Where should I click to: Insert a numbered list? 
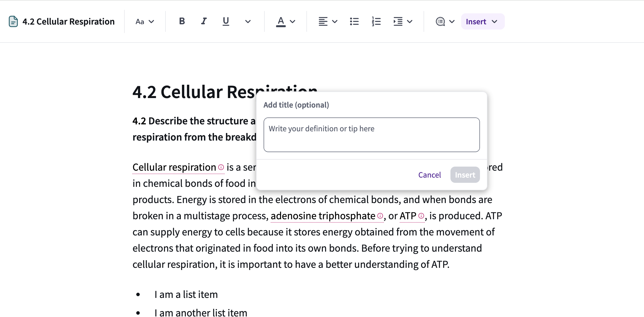point(376,21)
